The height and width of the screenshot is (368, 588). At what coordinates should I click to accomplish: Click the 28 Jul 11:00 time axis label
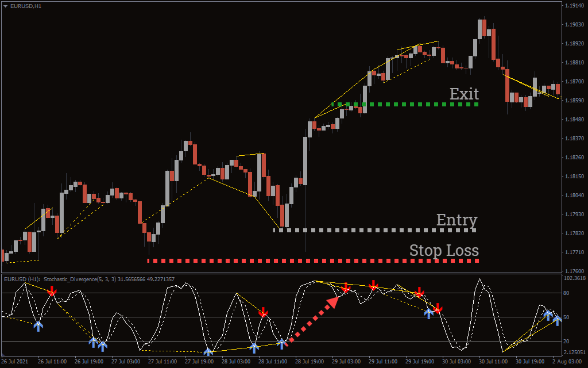pos(273,362)
